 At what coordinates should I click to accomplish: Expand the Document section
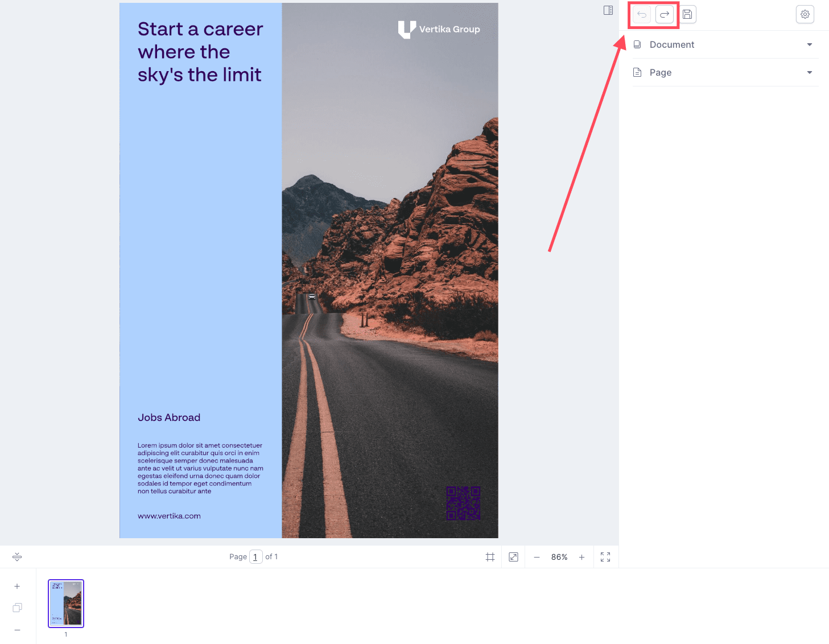(725, 44)
